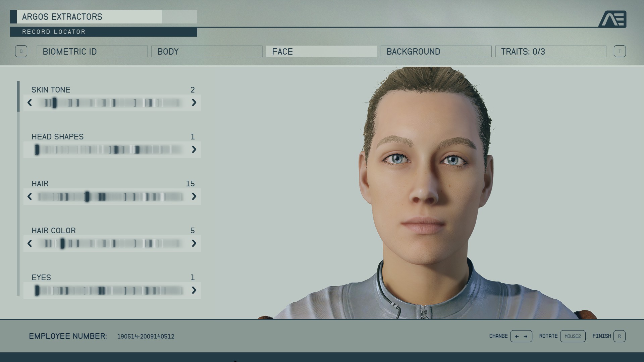Step forward to the next Hair Color

(195, 244)
